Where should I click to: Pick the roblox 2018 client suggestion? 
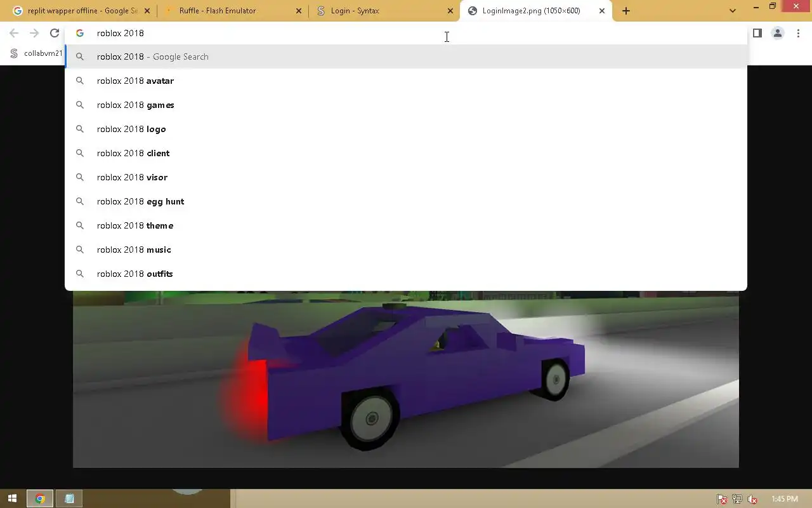pyautogui.click(x=406, y=153)
